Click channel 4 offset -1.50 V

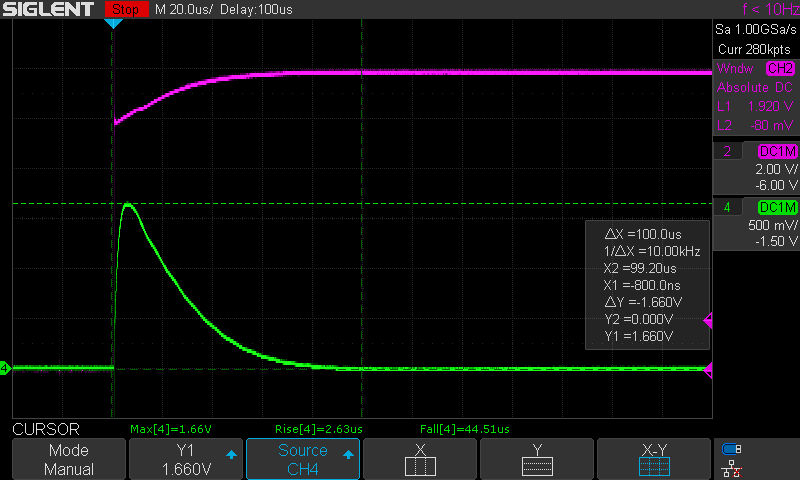point(776,241)
